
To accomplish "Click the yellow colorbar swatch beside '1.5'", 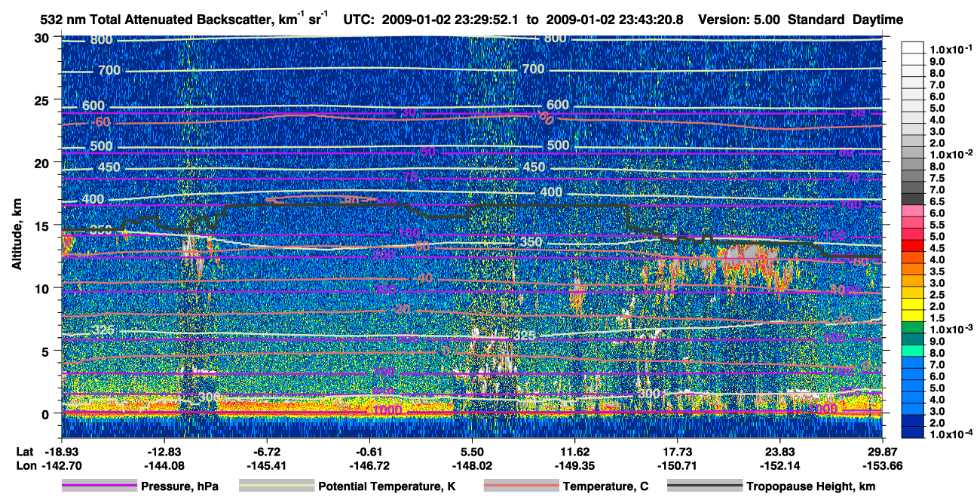I will 914,317.
